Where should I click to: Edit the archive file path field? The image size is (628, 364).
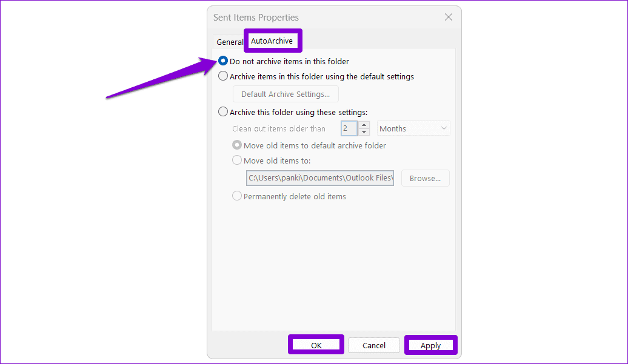[319, 177]
